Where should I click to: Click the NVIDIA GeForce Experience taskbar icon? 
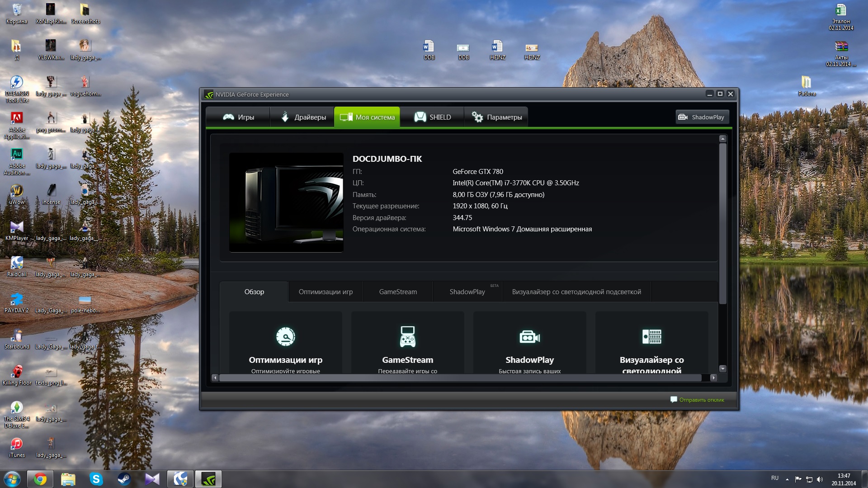pyautogui.click(x=208, y=479)
